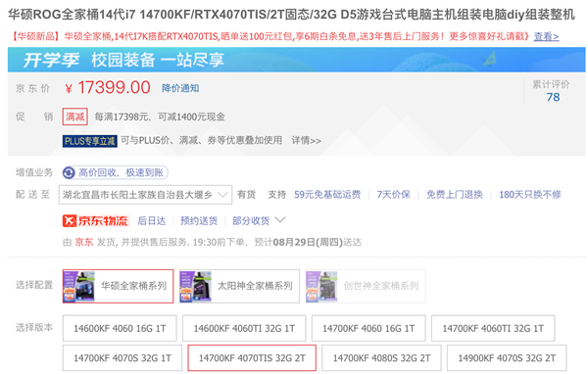Open the 查看> promotion link
This screenshot has width=588, height=374.
547,36
